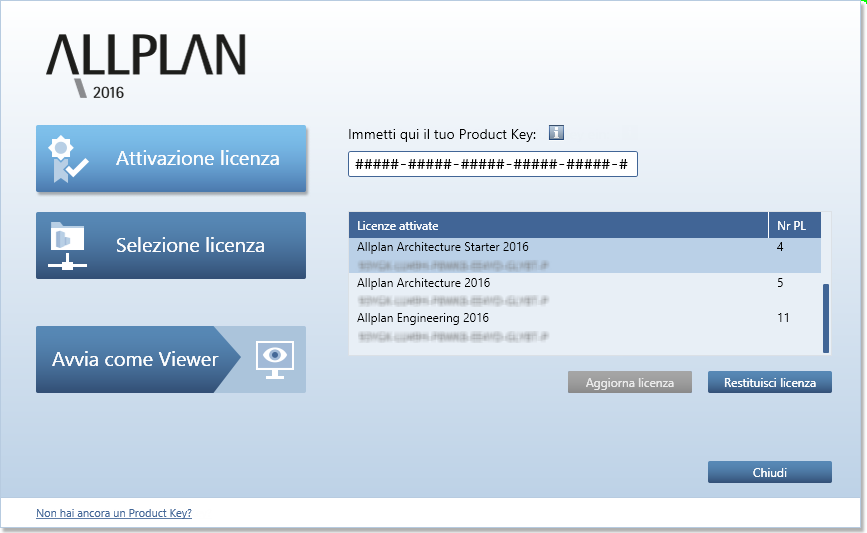Open the Non hai ancora un Product Key link
The height and width of the screenshot is (533, 867).
pos(113,513)
